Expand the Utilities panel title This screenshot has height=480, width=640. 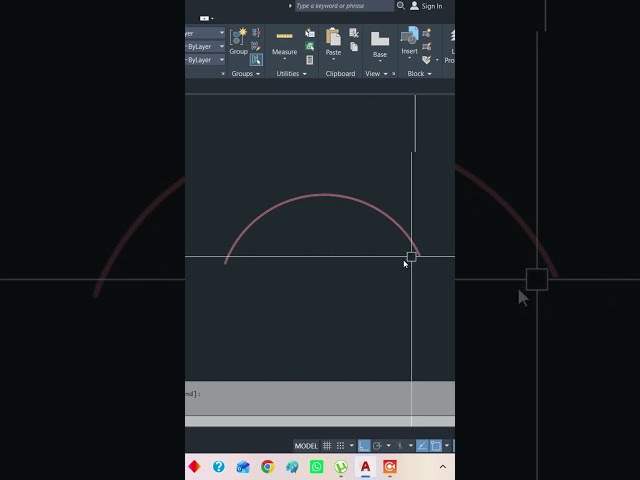291,73
